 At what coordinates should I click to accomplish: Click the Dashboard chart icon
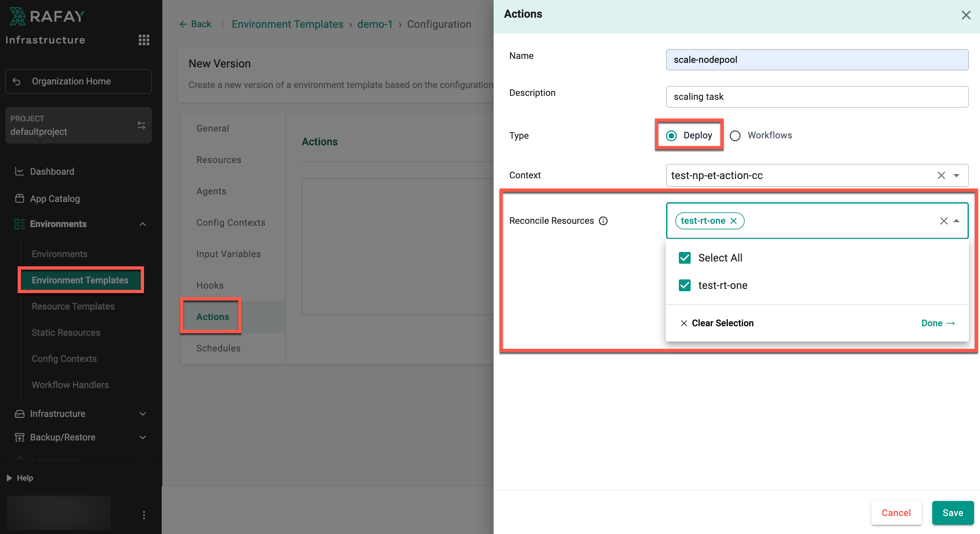[x=19, y=171]
